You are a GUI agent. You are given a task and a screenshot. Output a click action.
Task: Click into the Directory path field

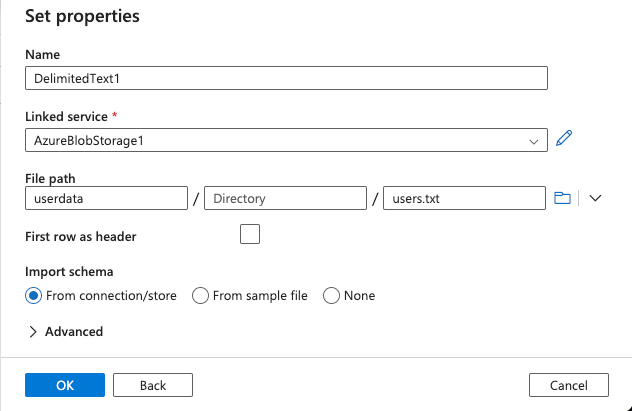tap(285, 198)
